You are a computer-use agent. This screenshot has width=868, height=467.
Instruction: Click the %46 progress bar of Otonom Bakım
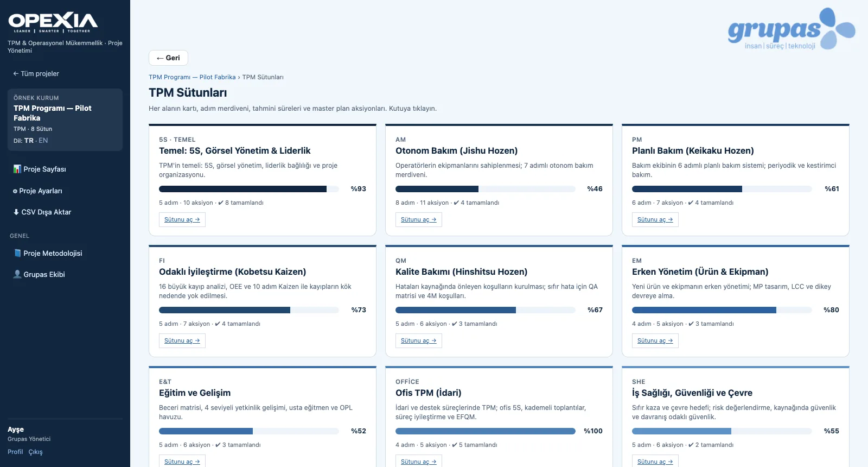[x=486, y=189]
